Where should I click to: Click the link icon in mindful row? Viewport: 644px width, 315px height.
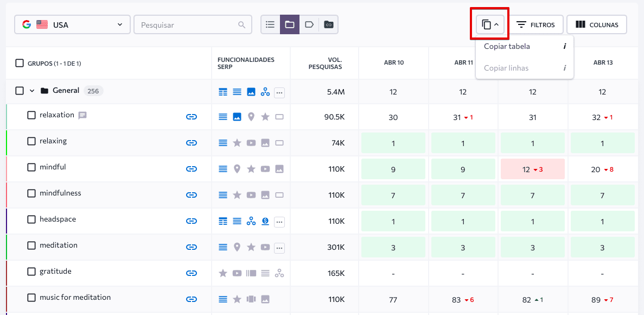pos(192,169)
